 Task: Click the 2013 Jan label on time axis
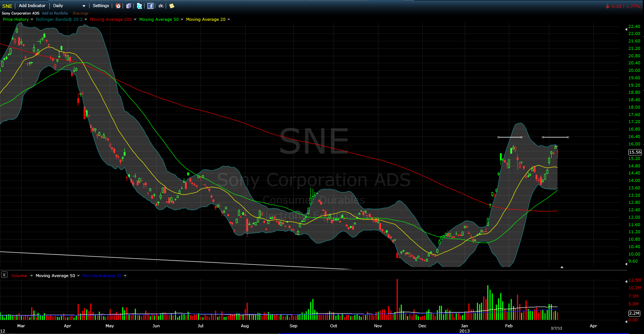pyautogui.click(x=464, y=328)
